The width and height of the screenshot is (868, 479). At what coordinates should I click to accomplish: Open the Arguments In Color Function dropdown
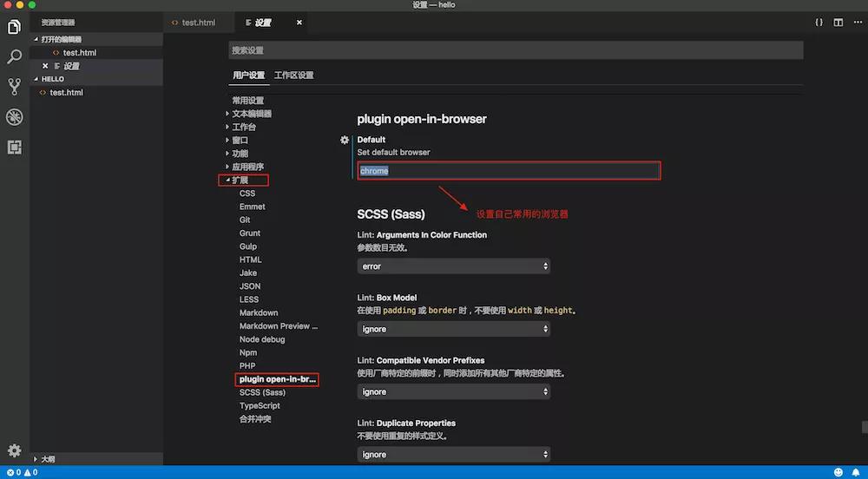coord(453,266)
